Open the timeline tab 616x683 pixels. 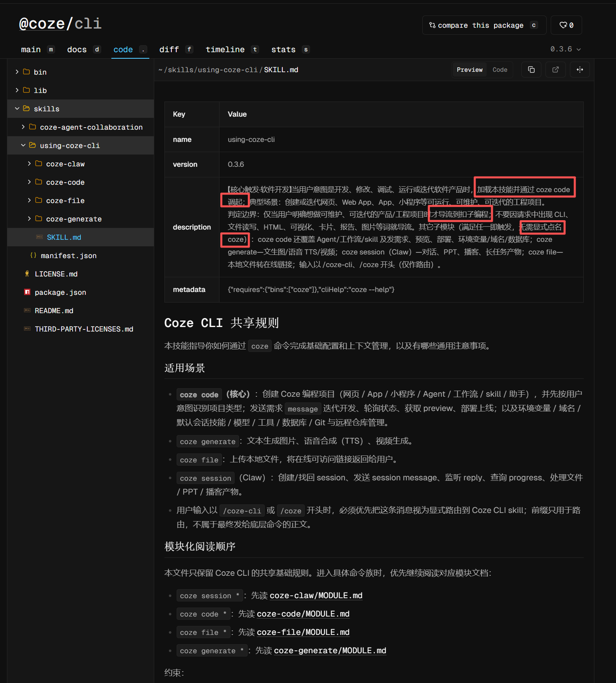(x=232, y=49)
